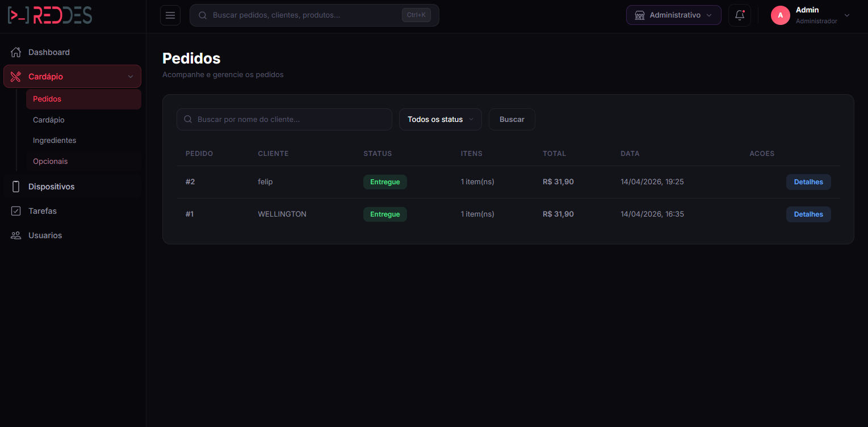This screenshot has height=427, width=868.
Task: View Detalhes for WELLINGTON's order
Action: 808,214
